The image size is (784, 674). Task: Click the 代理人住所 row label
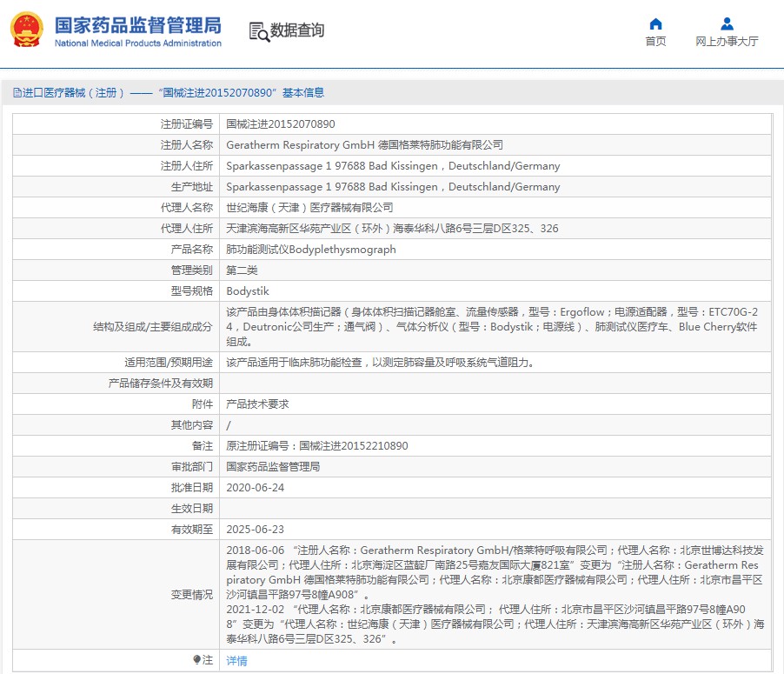[187, 229]
